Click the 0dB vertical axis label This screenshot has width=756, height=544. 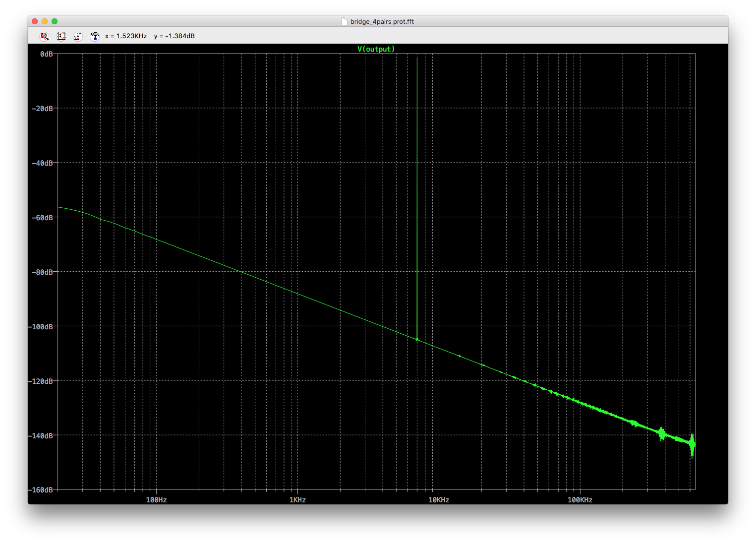pos(47,54)
